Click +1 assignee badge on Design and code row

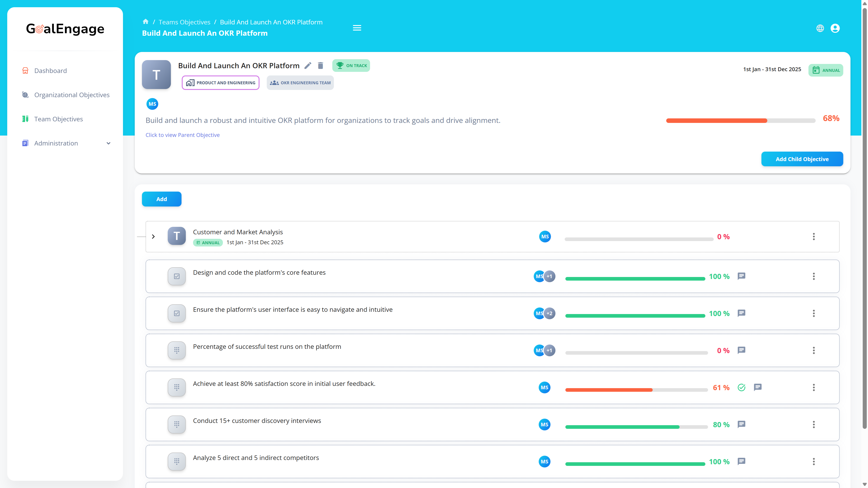[550, 277]
